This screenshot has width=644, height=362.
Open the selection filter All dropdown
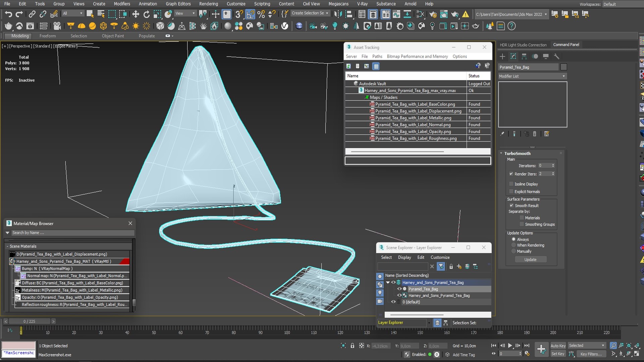pos(73,13)
